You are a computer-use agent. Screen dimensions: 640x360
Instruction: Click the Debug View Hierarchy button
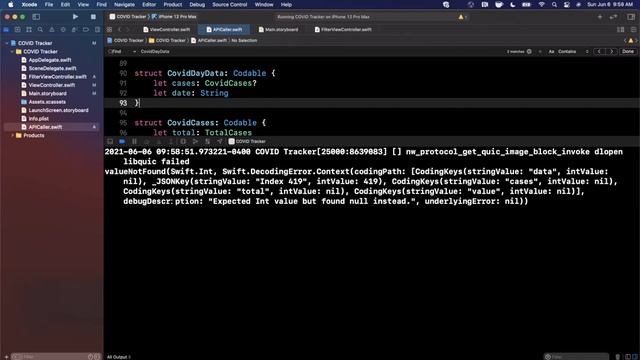(x=183, y=141)
